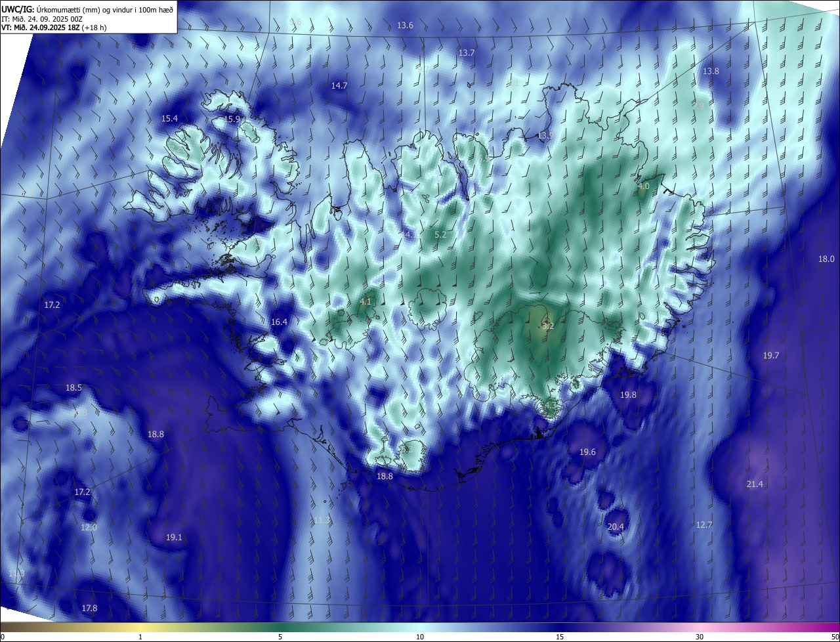The image size is (840, 642).
Task: Click the 15.4 value label
Action: [x=169, y=118]
